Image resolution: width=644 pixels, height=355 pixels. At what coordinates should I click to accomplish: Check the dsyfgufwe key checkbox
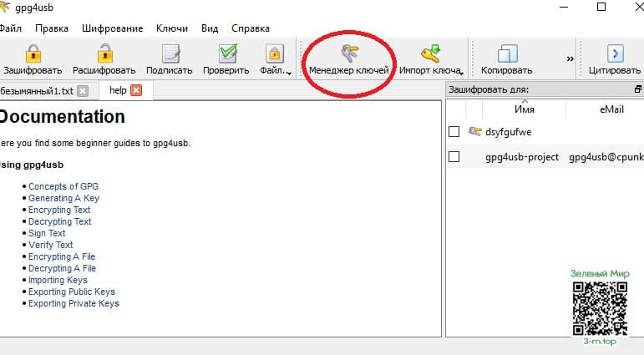tap(454, 131)
